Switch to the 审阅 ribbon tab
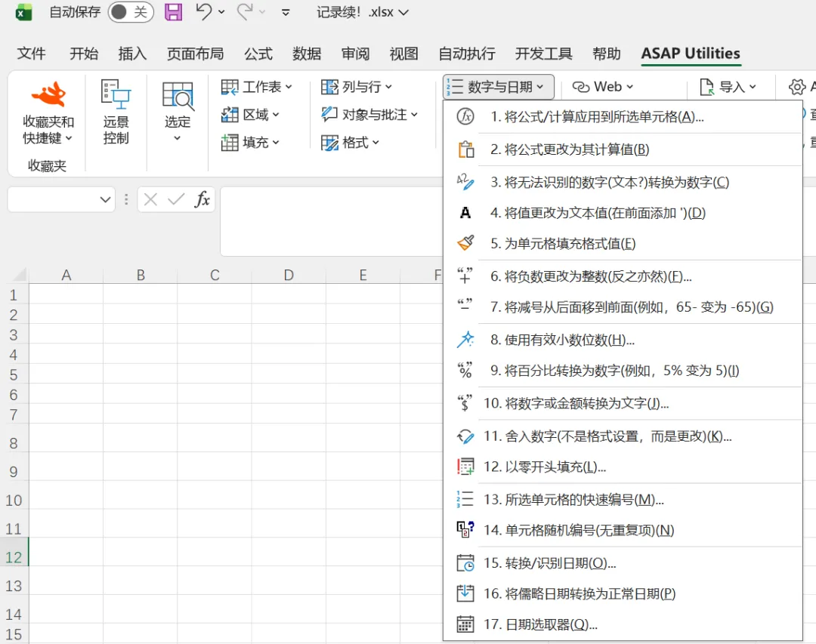816x644 pixels. click(x=355, y=54)
